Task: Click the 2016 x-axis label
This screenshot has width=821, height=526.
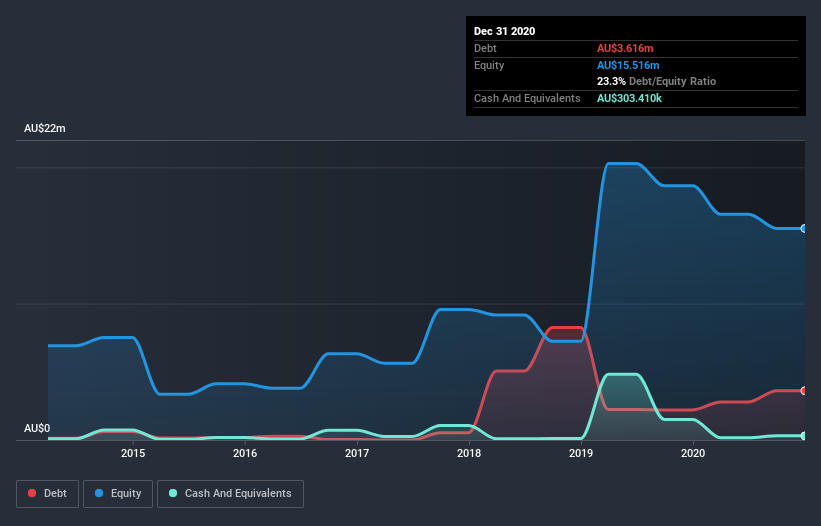Action: pos(245,453)
